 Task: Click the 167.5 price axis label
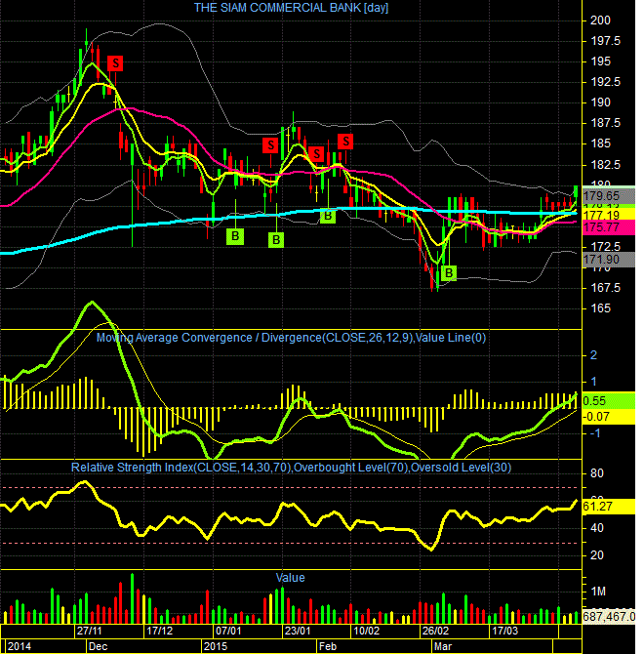pyautogui.click(x=606, y=288)
